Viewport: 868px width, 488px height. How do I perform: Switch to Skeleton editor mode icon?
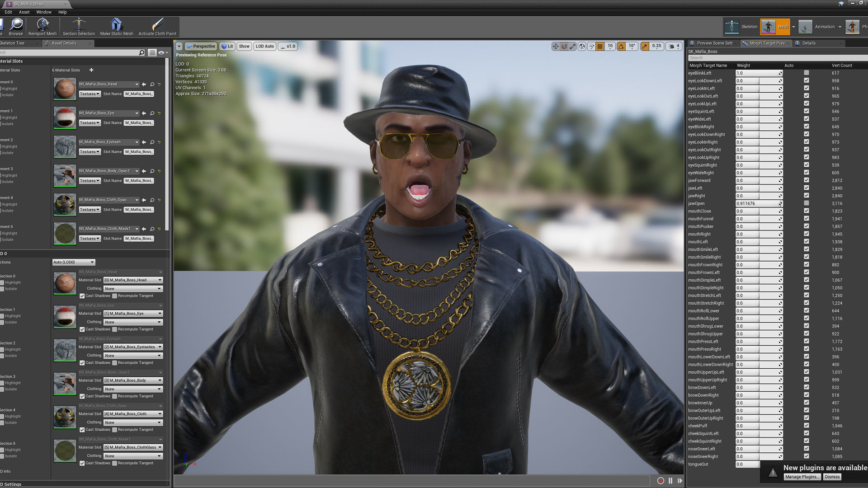pyautogui.click(x=732, y=27)
